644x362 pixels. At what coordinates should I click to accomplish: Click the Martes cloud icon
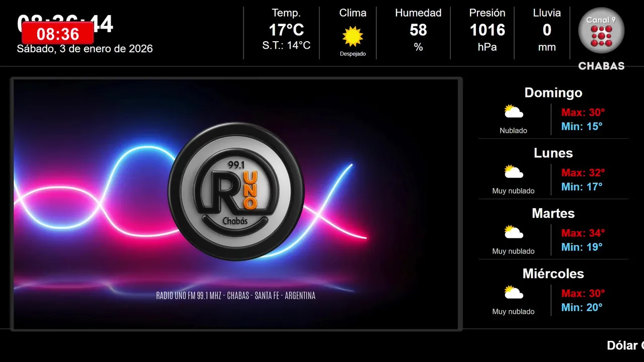(x=514, y=232)
